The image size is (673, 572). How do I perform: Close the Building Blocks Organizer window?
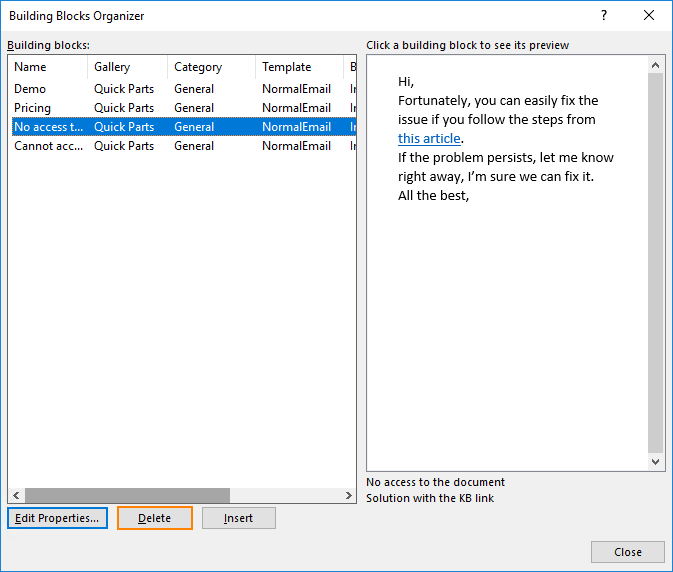649,15
